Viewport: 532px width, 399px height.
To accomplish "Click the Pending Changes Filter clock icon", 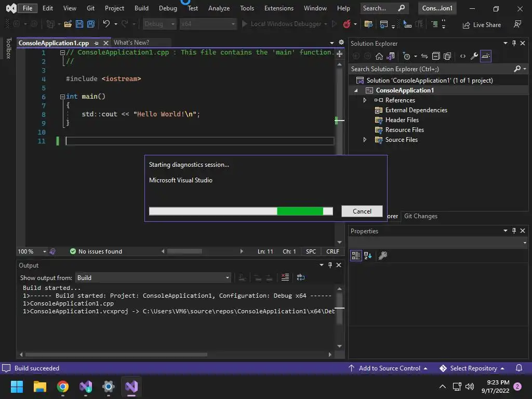I will (406, 56).
